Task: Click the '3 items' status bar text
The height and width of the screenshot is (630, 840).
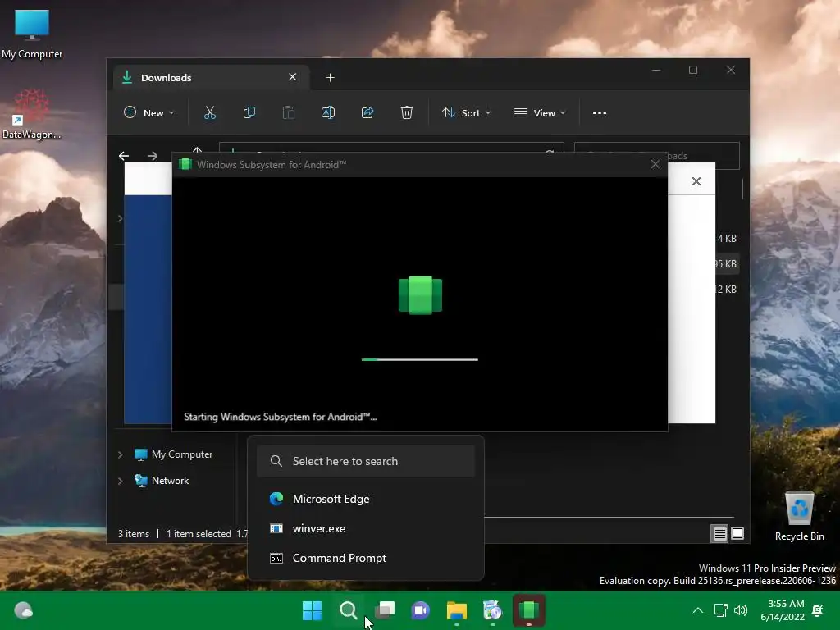Action: (x=134, y=533)
